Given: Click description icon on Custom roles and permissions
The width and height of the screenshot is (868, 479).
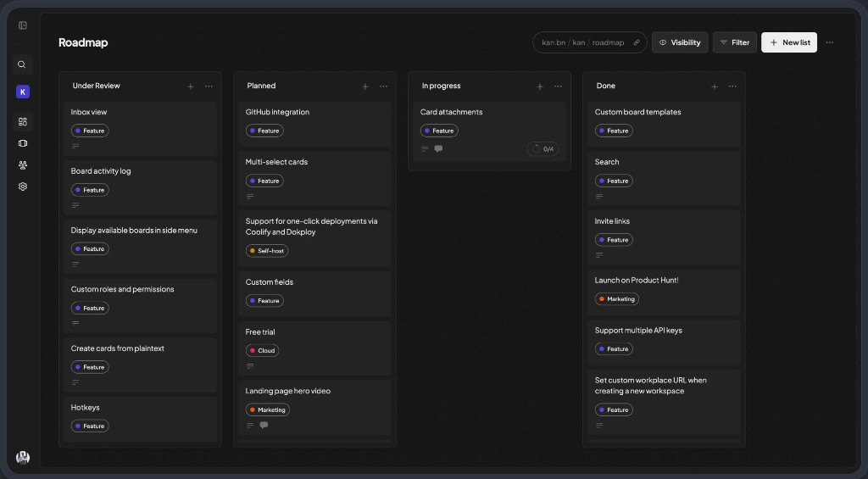Looking at the screenshot, I should click(x=75, y=323).
